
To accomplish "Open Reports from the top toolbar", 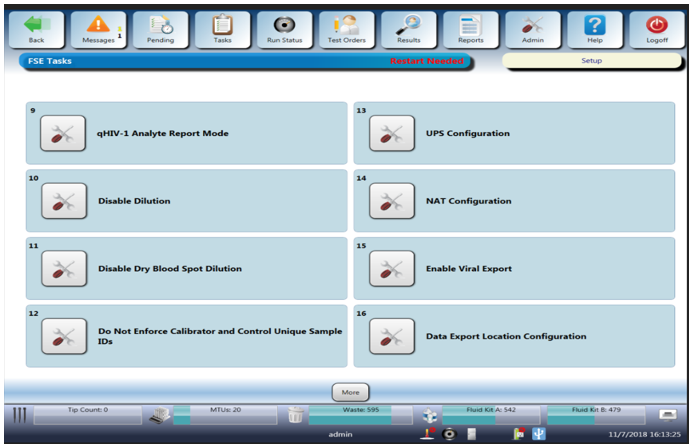I will (471, 29).
